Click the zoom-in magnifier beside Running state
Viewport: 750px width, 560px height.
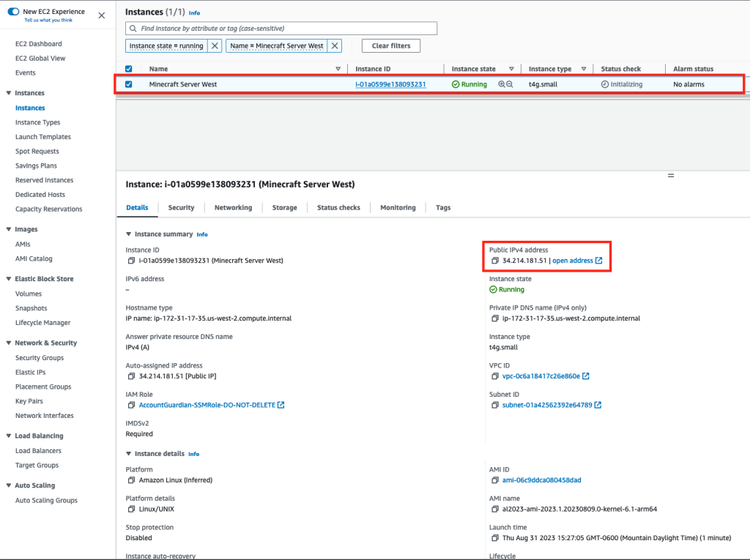coord(502,83)
